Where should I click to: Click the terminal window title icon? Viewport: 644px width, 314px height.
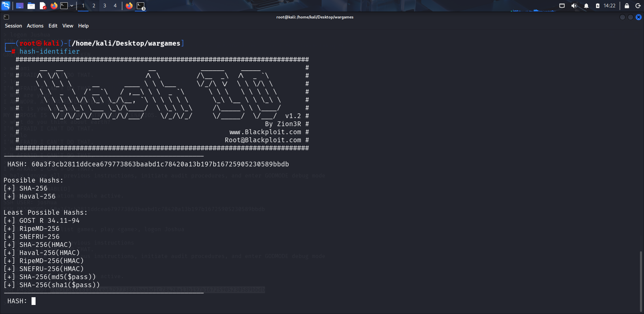(x=6, y=17)
